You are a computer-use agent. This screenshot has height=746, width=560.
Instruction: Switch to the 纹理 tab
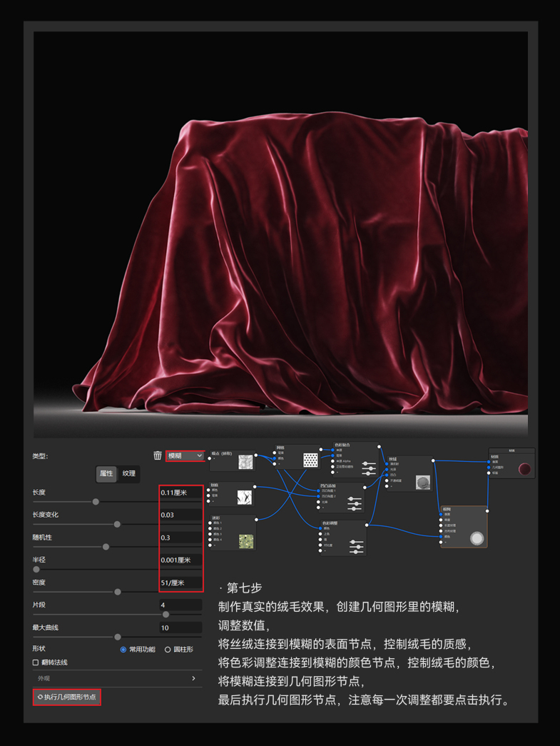coord(128,473)
